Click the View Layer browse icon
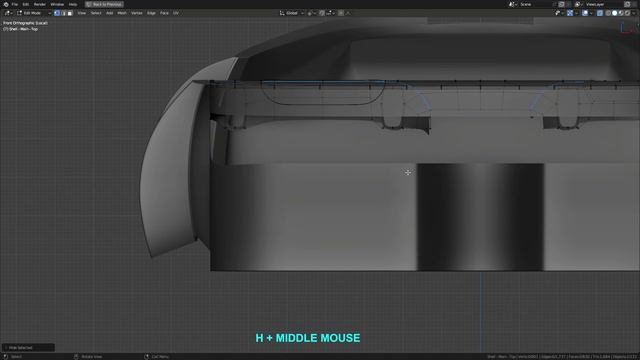Screen dimensions: 640x360 coord(579,4)
